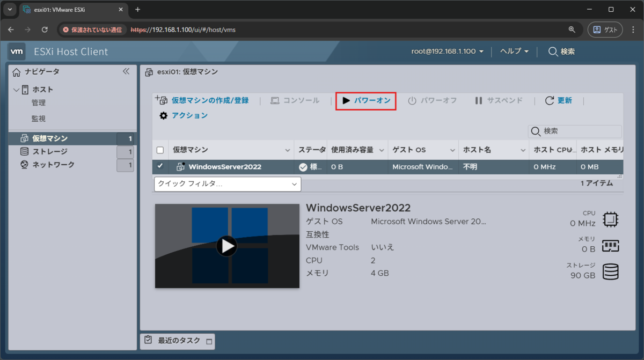Viewport: 644px width, 360px height.
Task: Select the Host server icon in navigator
Action: [x=25, y=90]
